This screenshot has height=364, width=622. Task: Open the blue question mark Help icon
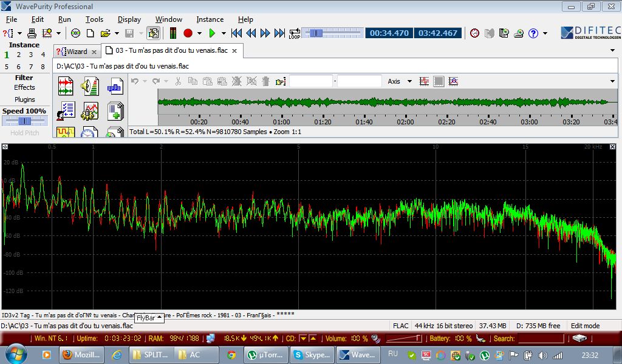point(533,33)
